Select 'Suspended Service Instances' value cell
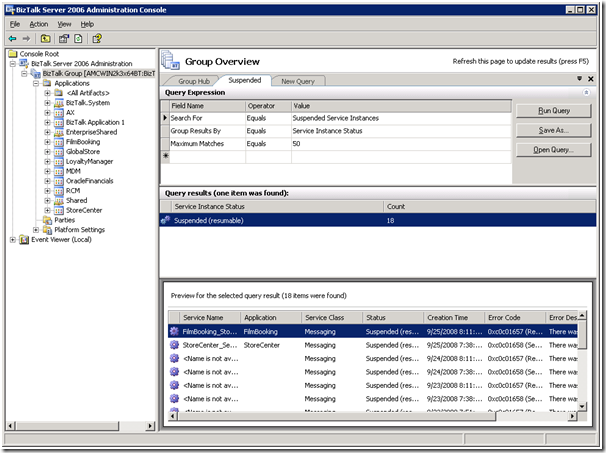This screenshot has width=606, height=453. 401,118
